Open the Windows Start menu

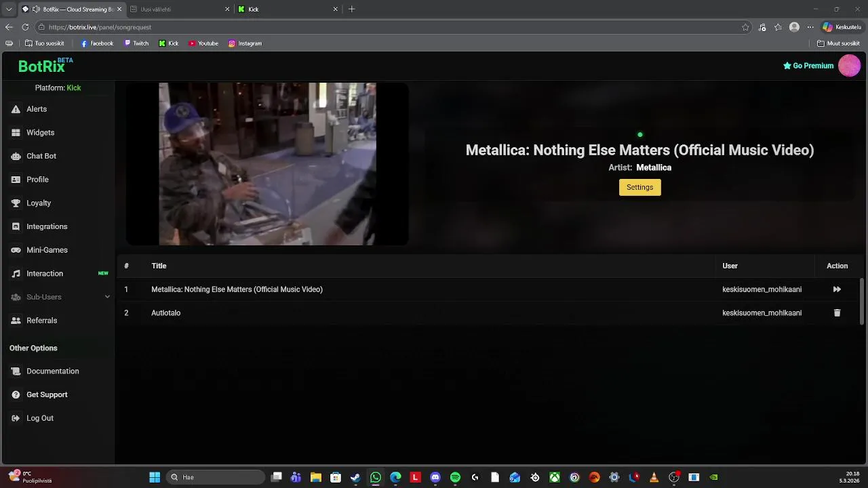tap(155, 477)
